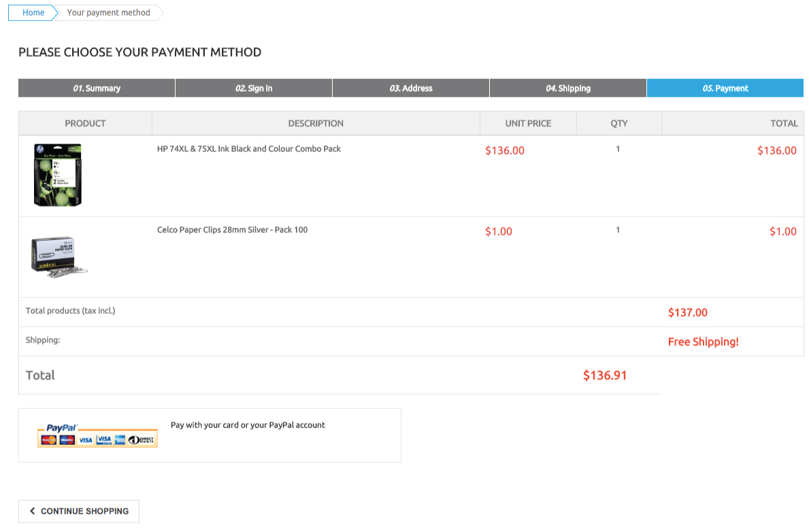Click the Home breadcrumb link
The height and width of the screenshot is (532, 809).
click(33, 13)
